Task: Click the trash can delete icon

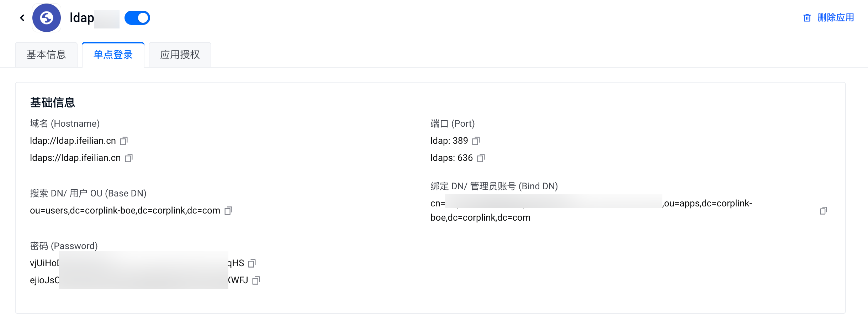Action: (807, 18)
